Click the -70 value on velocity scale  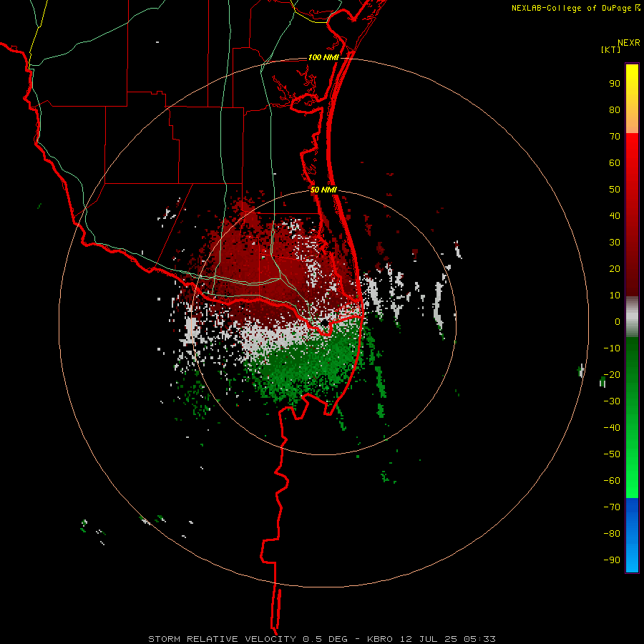pos(612,507)
